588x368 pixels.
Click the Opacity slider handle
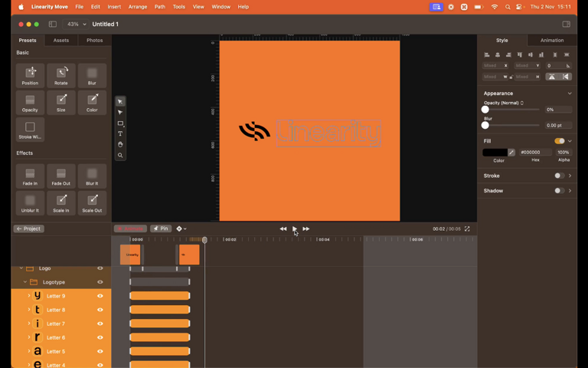pos(485,110)
